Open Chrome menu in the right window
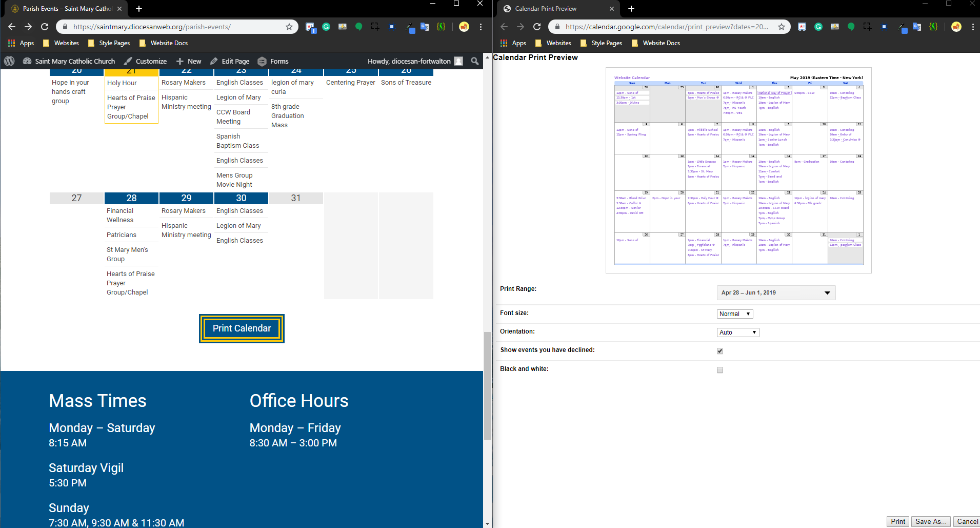Image resolution: width=980 pixels, height=528 pixels. point(973,27)
